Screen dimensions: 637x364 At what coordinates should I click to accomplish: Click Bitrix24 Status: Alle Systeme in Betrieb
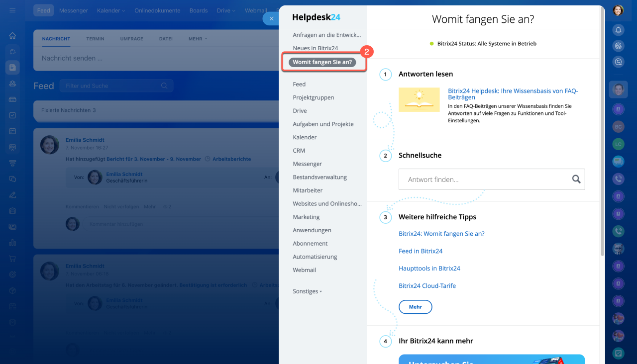tap(483, 44)
